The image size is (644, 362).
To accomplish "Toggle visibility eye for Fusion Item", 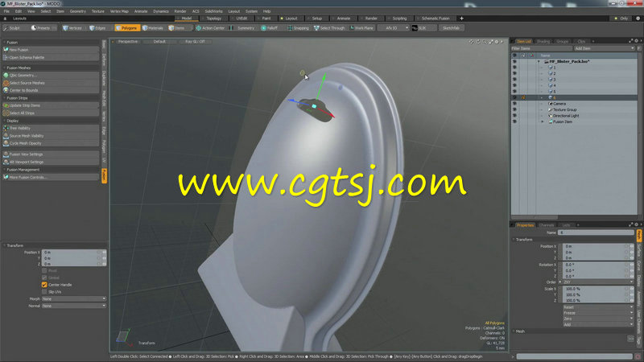I will [514, 122].
